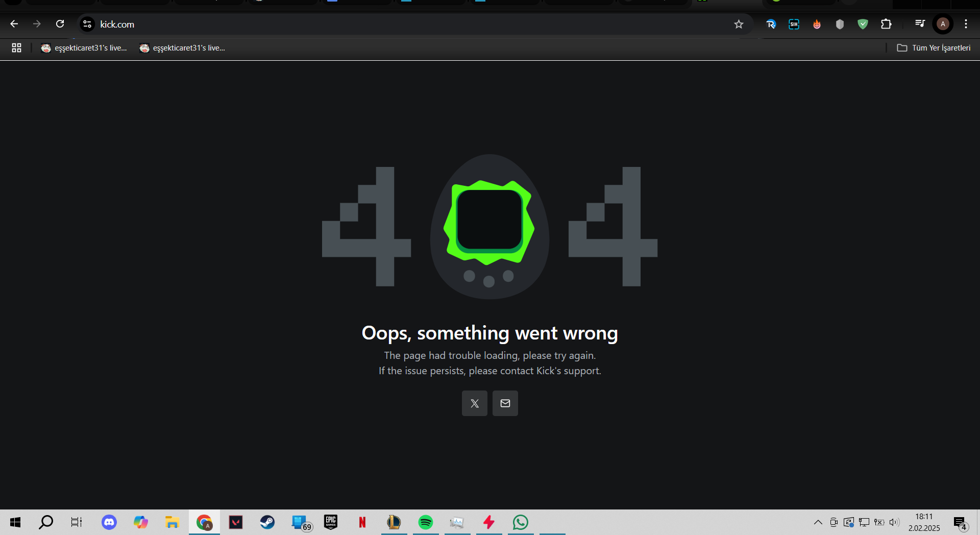View site information in the address bar

point(87,24)
